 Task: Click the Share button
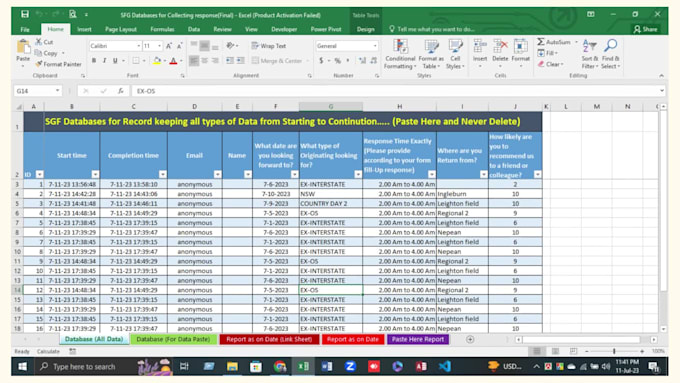(645, 29)
